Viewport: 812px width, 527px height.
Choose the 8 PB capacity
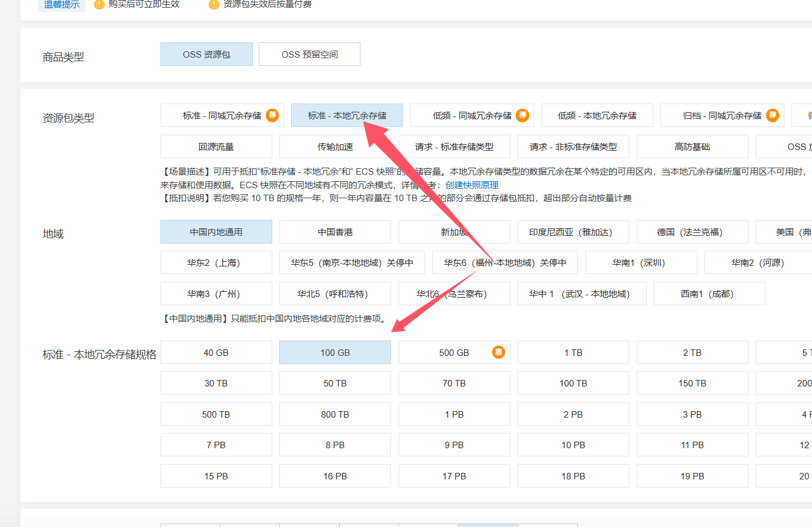tap(335, 445)
